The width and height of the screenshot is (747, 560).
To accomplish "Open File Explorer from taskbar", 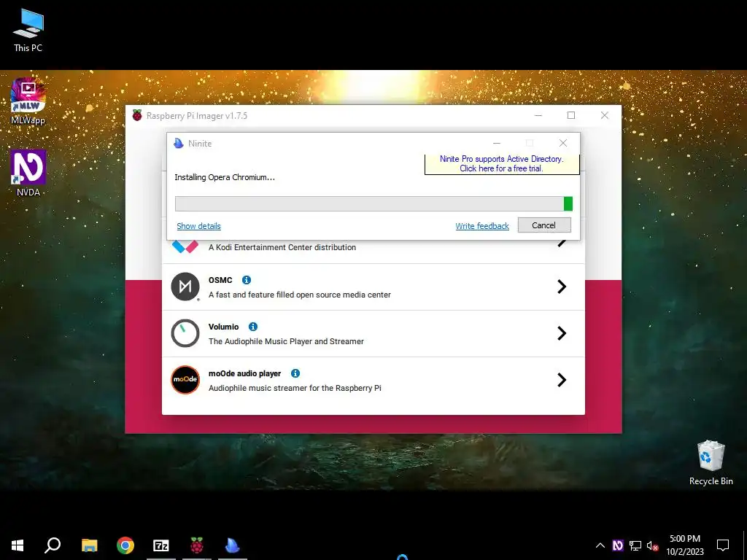I will point(89,545).
